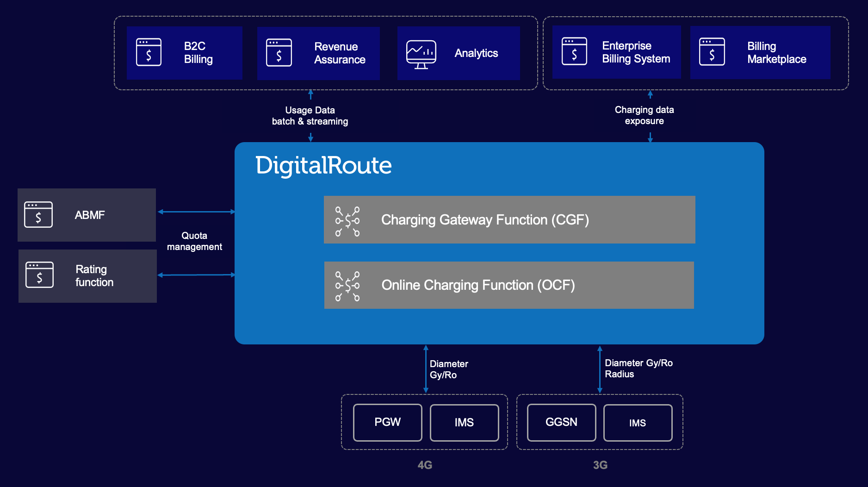Click the DigitalRoute logo text
The image size is (868, 487).
323,166
